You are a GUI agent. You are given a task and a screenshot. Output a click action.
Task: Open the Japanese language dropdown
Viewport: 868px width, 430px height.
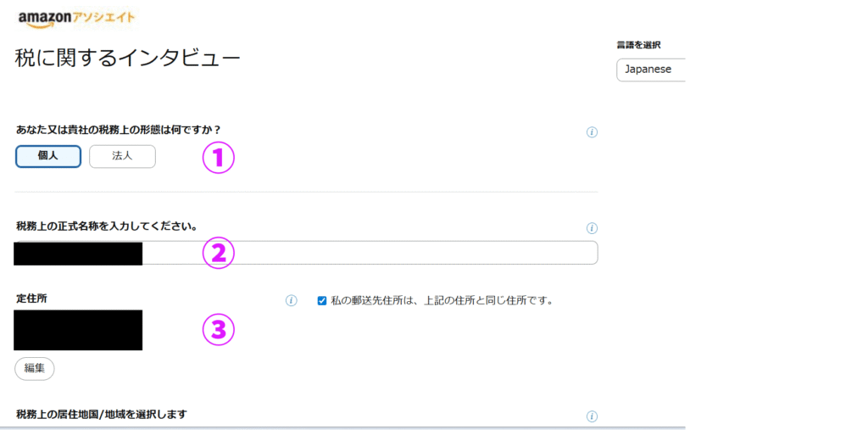pos(650,70)
